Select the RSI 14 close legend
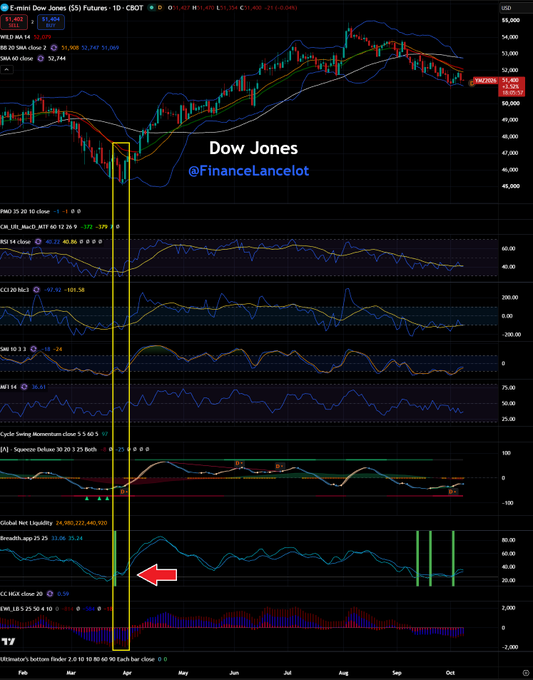Viewport: 533px width, 680px height. pos(16,242)
